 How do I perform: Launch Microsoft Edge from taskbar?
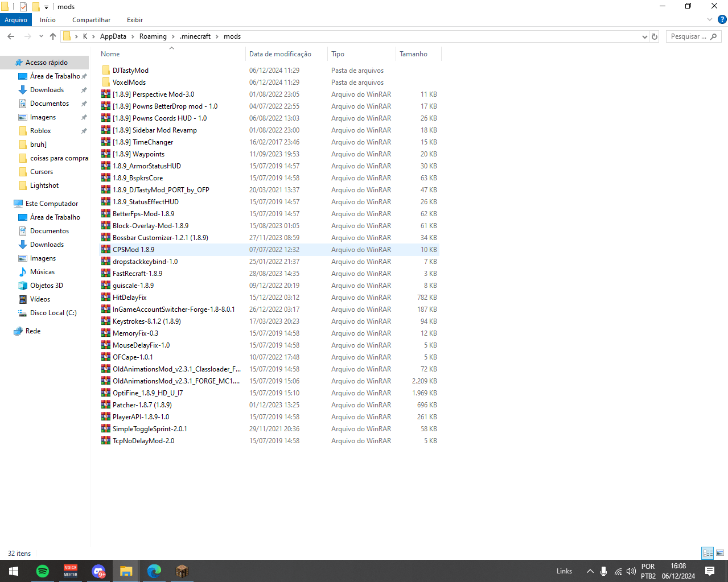[154, 571]
